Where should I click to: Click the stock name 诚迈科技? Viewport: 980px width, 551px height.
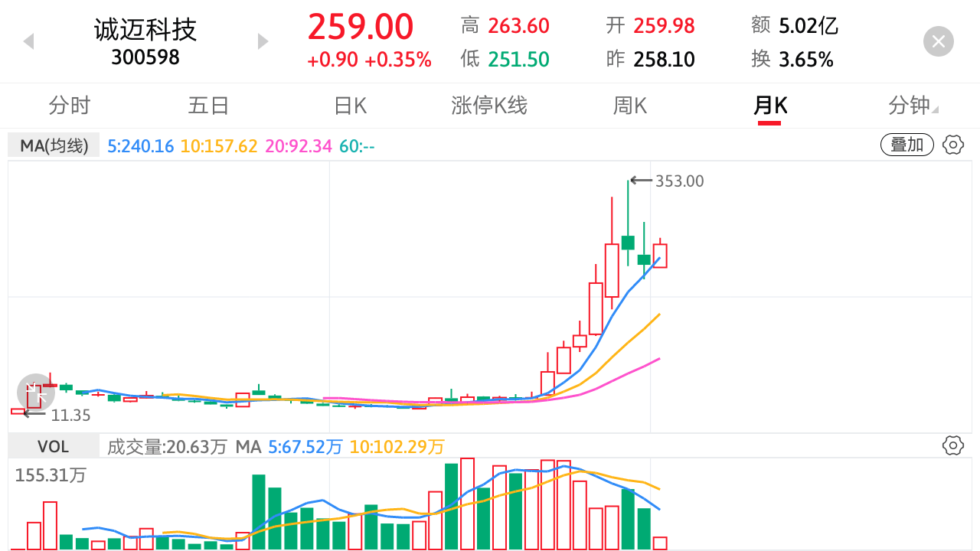tap(145, 29)
